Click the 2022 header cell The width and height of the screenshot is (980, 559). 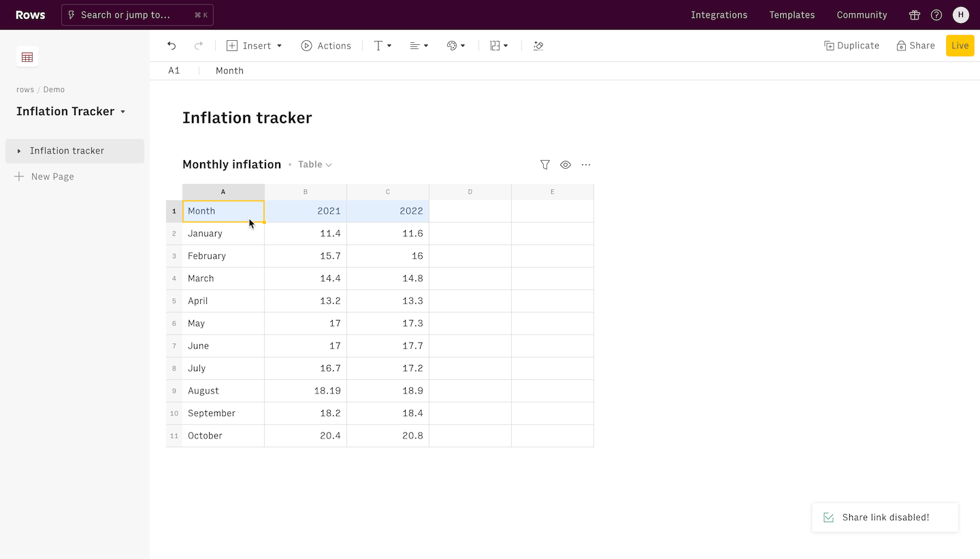388,211
